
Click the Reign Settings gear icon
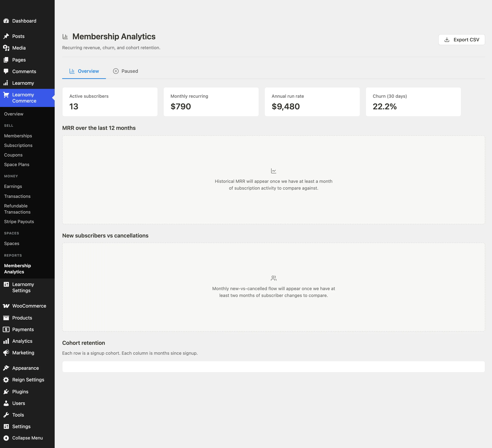(6, 380)
